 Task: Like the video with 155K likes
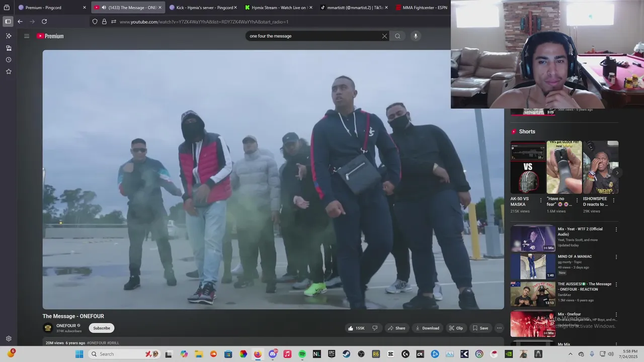[356, 328]
